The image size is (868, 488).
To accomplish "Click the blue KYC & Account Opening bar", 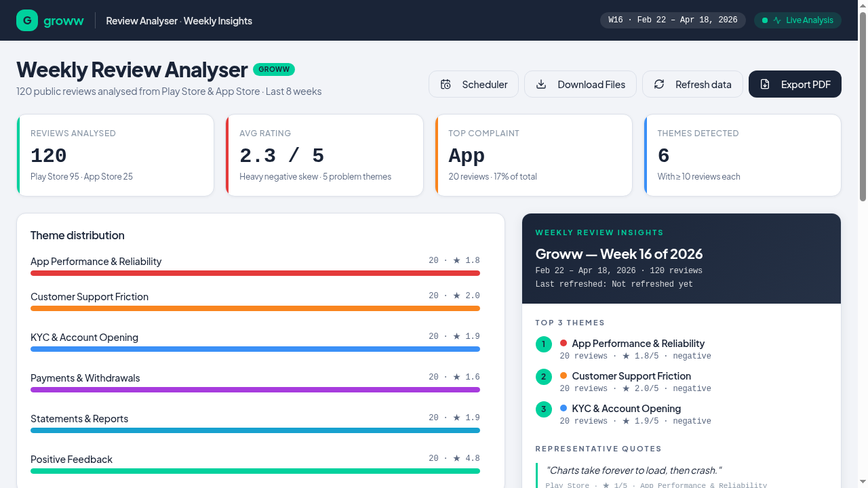I will pos(255,349).
